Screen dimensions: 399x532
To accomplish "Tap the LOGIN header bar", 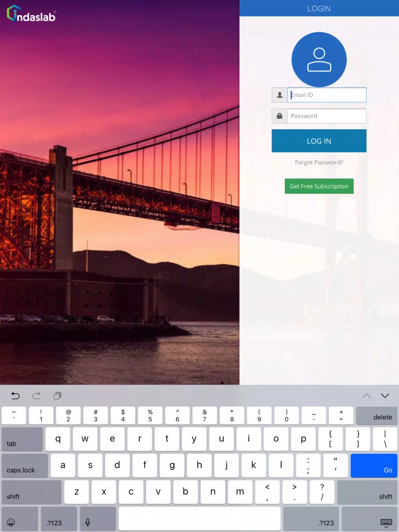I will [x=319, y=8].
